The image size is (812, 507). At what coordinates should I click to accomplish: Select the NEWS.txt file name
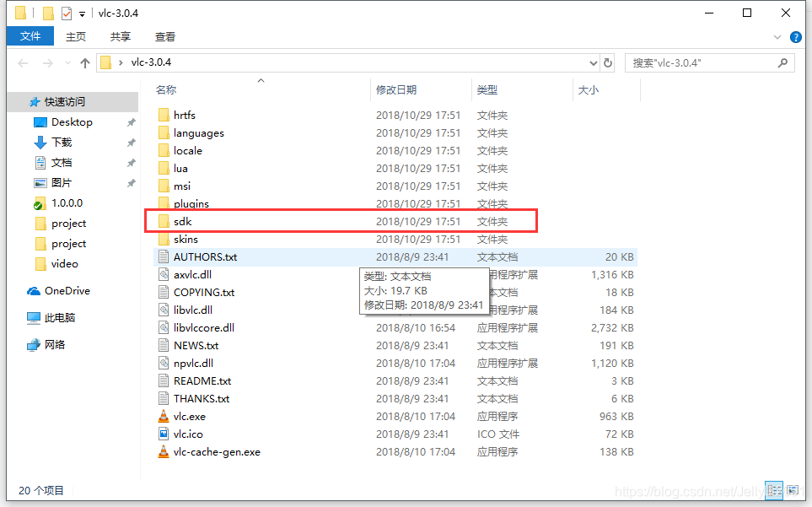196,345
